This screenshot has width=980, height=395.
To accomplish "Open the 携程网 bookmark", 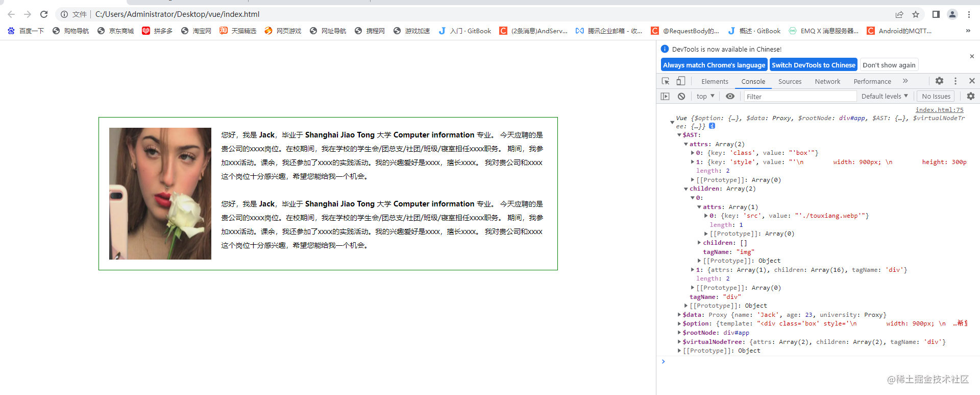I will pos(370,31).
